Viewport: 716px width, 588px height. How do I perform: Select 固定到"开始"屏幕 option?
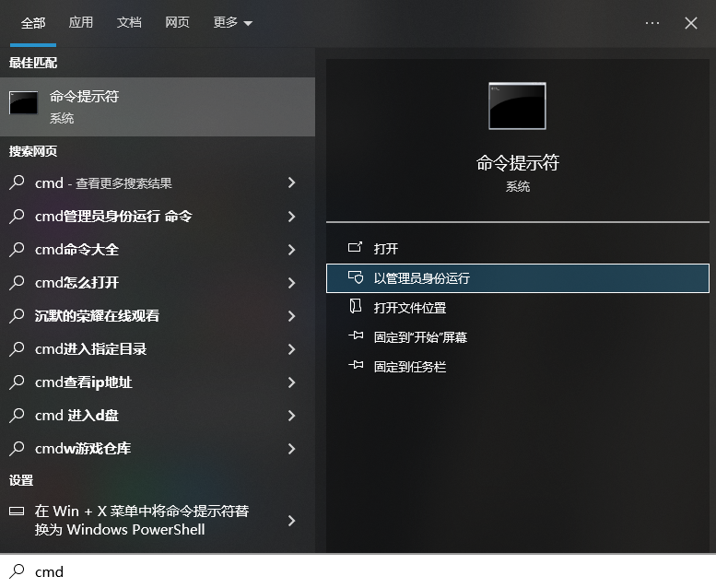[x=517, y=337]
